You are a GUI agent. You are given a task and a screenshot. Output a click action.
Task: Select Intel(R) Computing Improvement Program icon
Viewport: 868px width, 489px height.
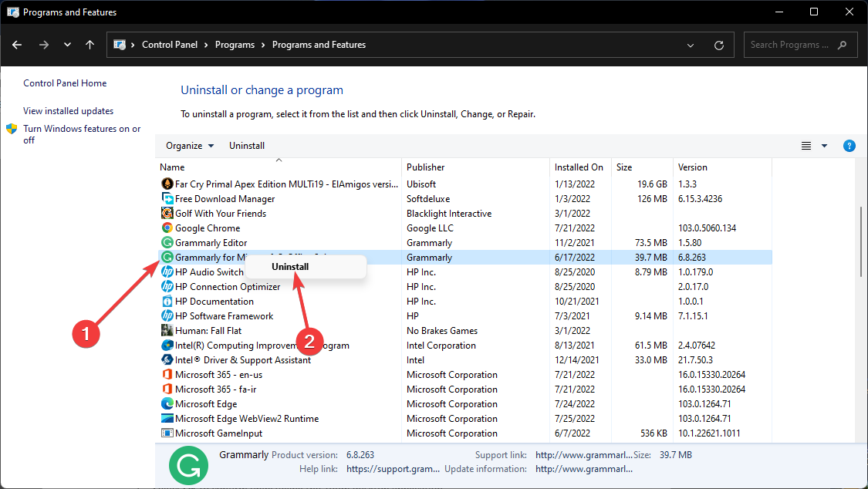coord(167,346)
